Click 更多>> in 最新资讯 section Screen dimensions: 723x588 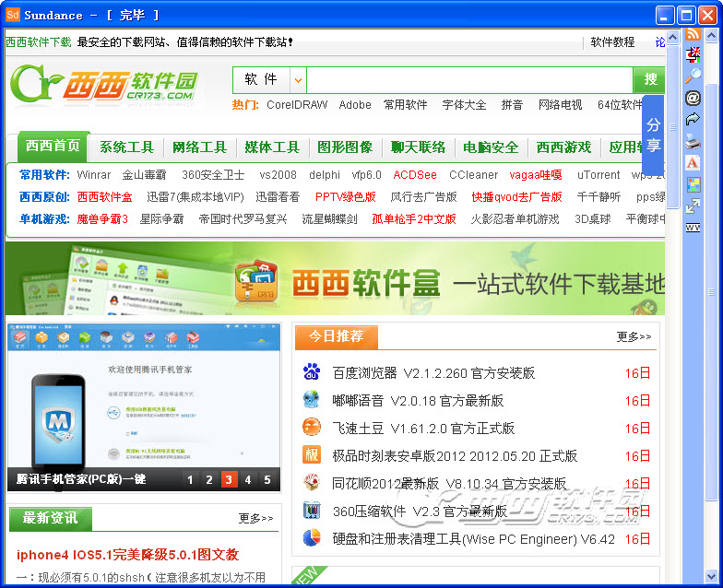coord(256,518)
